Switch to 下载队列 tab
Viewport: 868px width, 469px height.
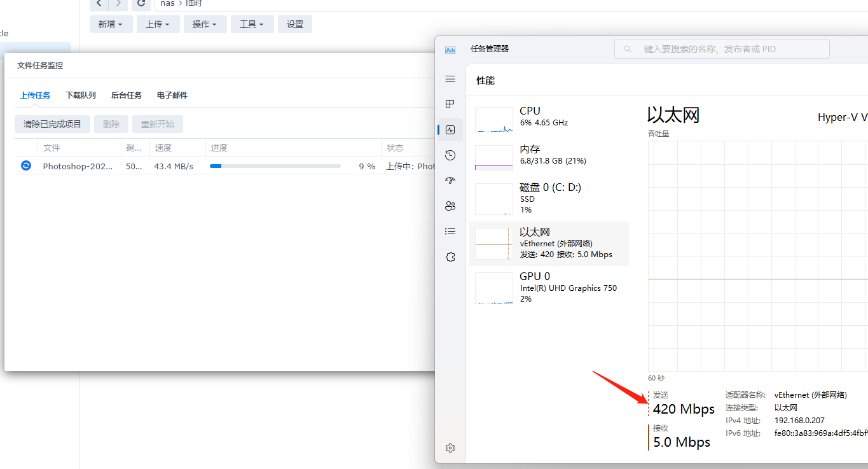point(81,95)
